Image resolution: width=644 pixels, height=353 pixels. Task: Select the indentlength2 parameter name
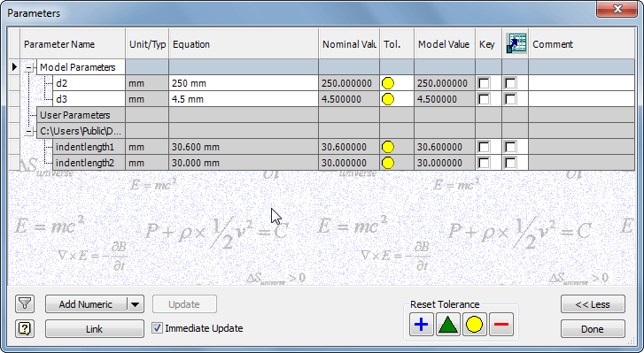89,163
